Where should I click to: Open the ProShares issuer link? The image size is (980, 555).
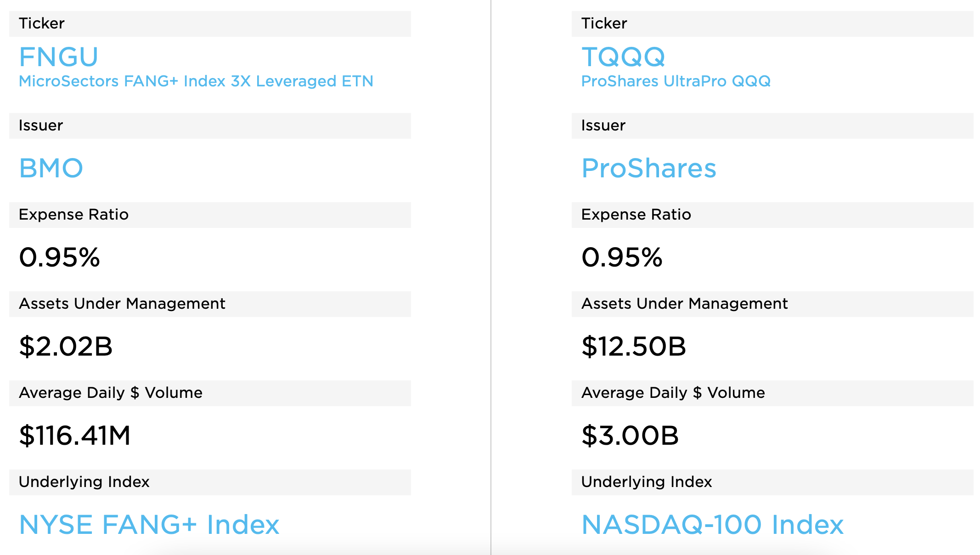649,168
